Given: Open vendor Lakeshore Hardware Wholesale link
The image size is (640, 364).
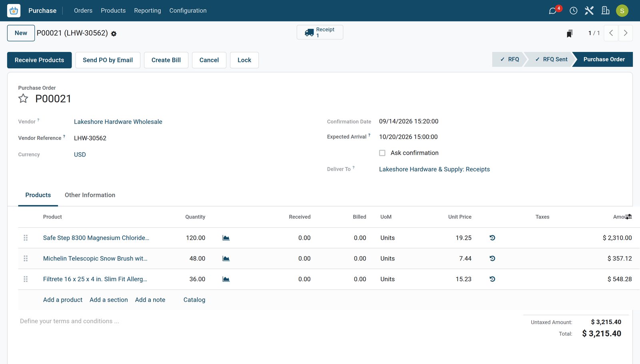Looking at the screenshot, I should coord(118,122).
